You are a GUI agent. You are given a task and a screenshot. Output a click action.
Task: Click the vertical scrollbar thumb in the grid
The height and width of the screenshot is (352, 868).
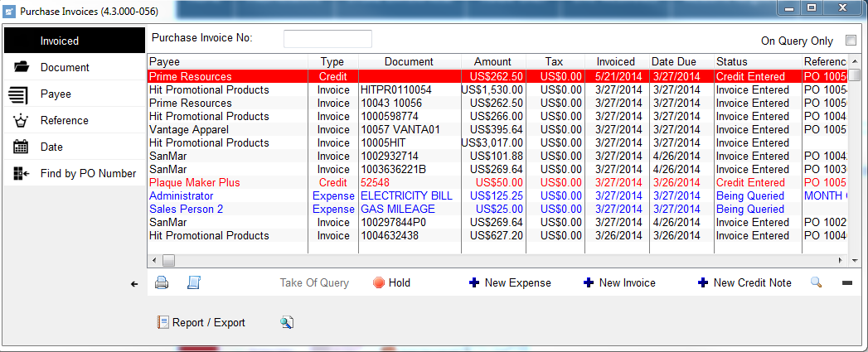click(x=856, y=75)
